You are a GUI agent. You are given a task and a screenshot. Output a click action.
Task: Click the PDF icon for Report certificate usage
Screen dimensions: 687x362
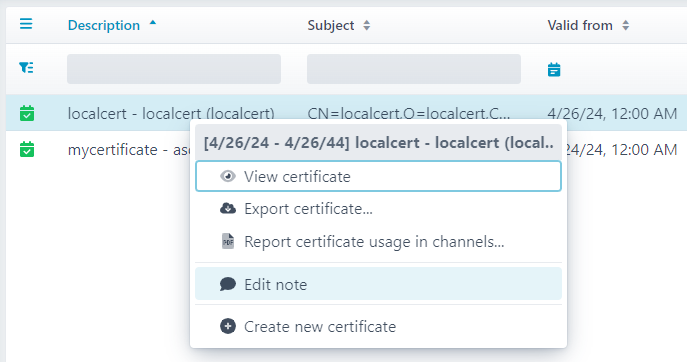coord(228,241)
